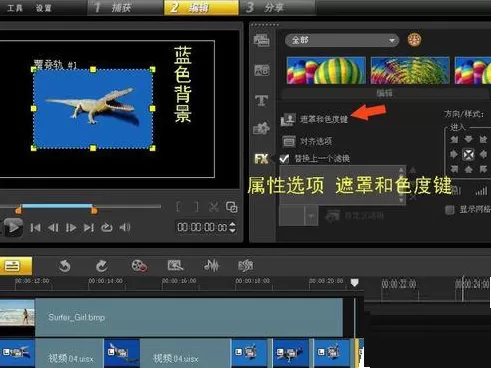Open the title (T) library icon

pos(262,100)
